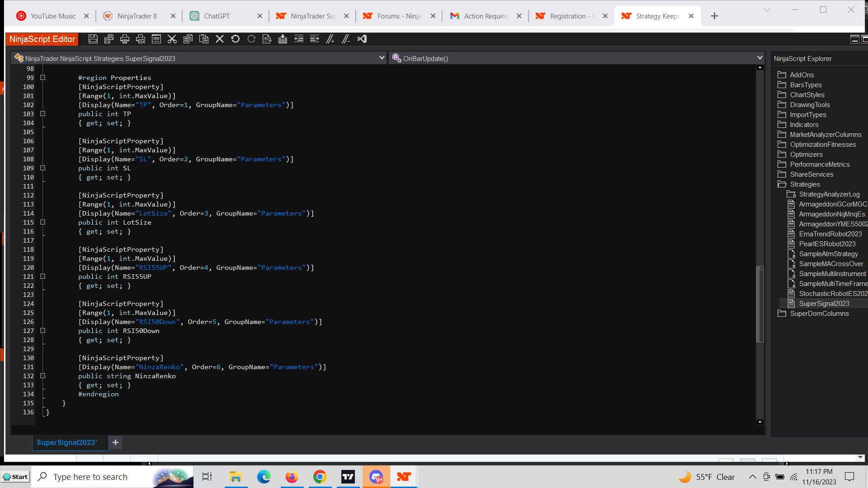Switch to the ChatGPT browser tab
The width and height of the screenshot is (868, 488).
[x=217, y=16]
